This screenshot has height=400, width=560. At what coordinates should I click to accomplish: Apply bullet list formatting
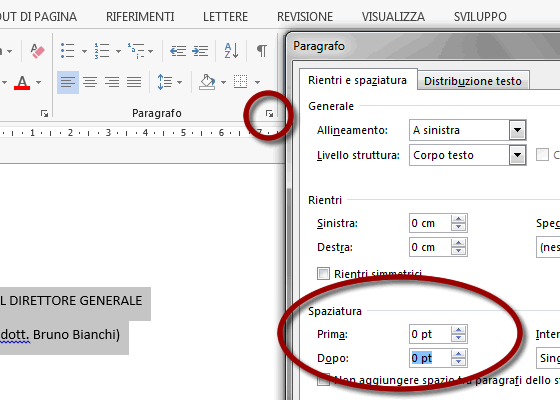(x=68, y=51)
